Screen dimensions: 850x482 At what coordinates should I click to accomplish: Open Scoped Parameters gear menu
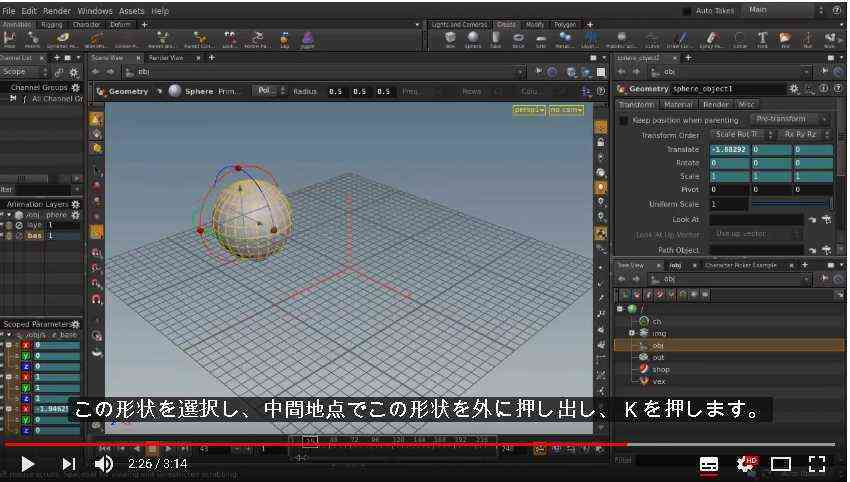pos(75,324)
